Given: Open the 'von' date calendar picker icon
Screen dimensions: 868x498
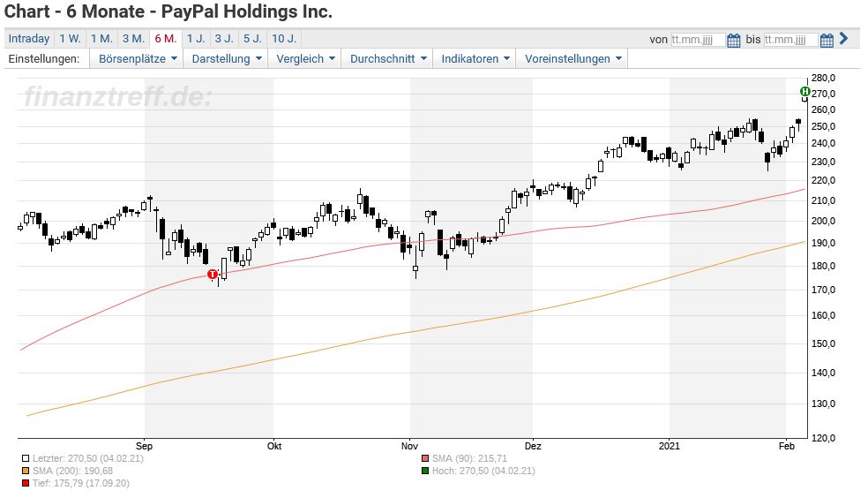Looking at the screenshot, I should tap(734, 40).
